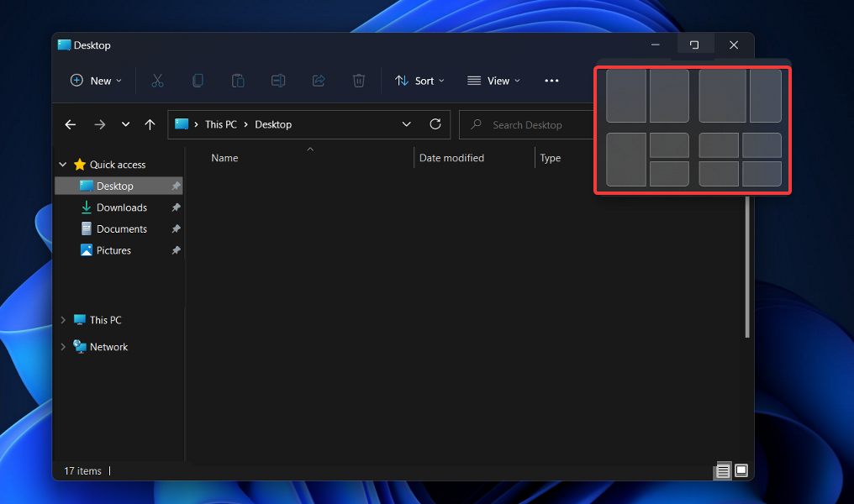Navigate up one folder level

(x=150, y=123)
